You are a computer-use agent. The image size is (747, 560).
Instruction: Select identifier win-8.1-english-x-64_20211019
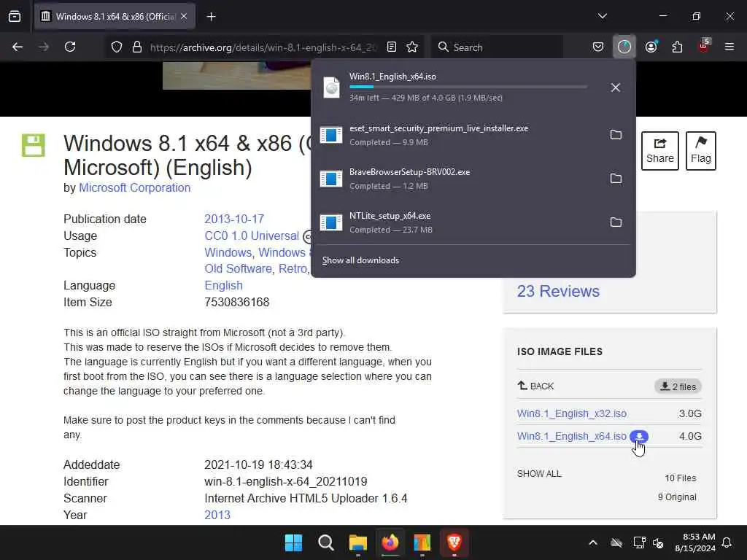click(286, 481)
